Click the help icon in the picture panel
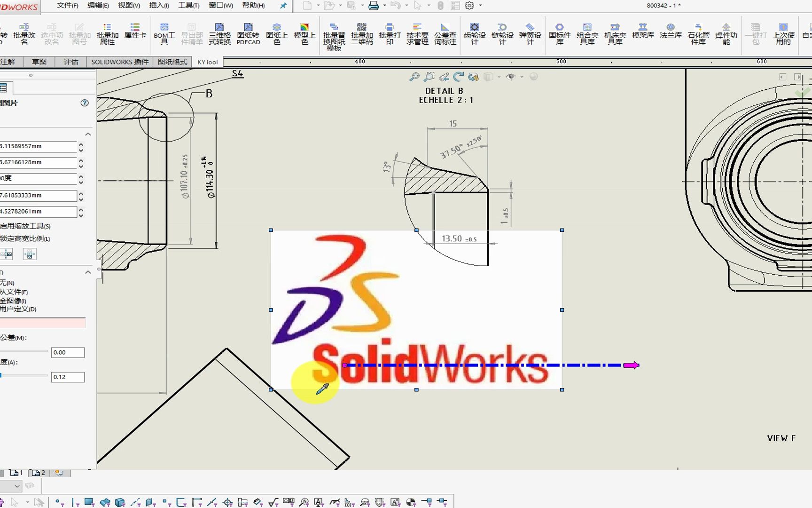Screen dimensions: 812x508 [85, 103]
